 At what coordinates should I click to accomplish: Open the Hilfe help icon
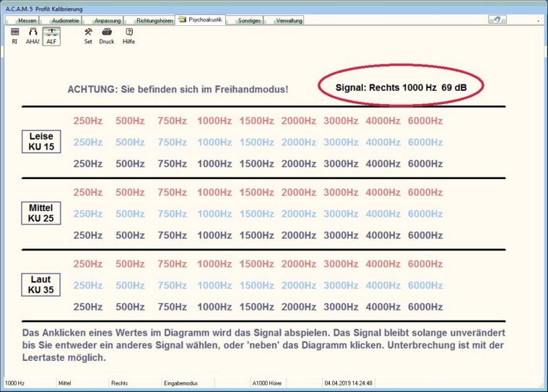coord(129,36)
